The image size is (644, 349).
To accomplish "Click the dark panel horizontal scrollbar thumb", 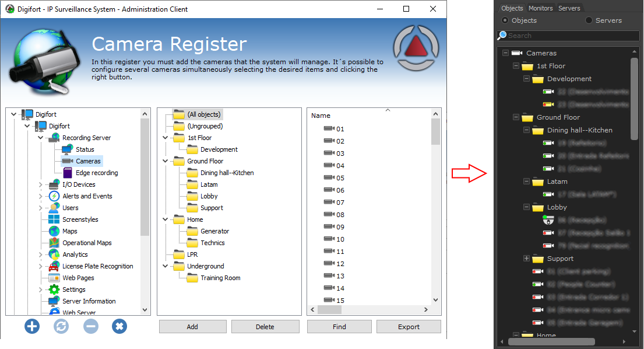I will [x=551, y=341].
